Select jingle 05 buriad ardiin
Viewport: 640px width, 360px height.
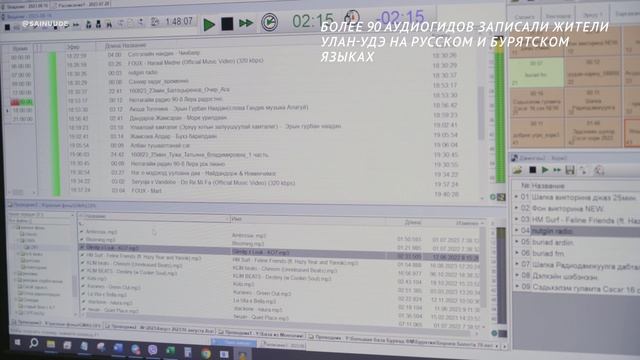[x=576, y=242]
